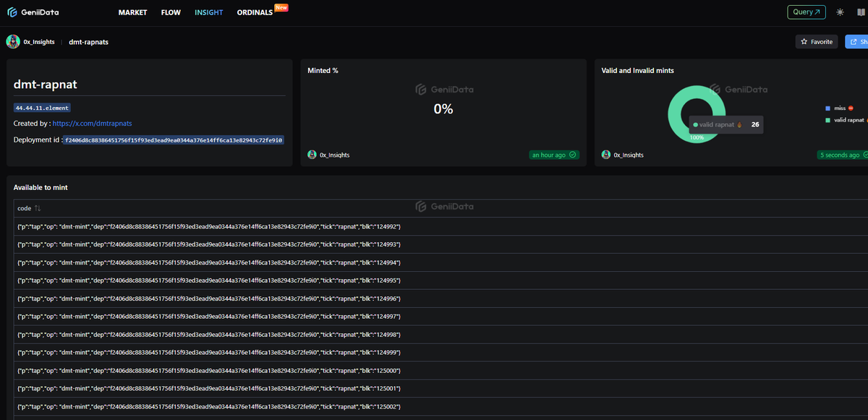Toggle the blue 'miss' legend swatch
This screenshot has width=868, height=420.
pos(827,108)
